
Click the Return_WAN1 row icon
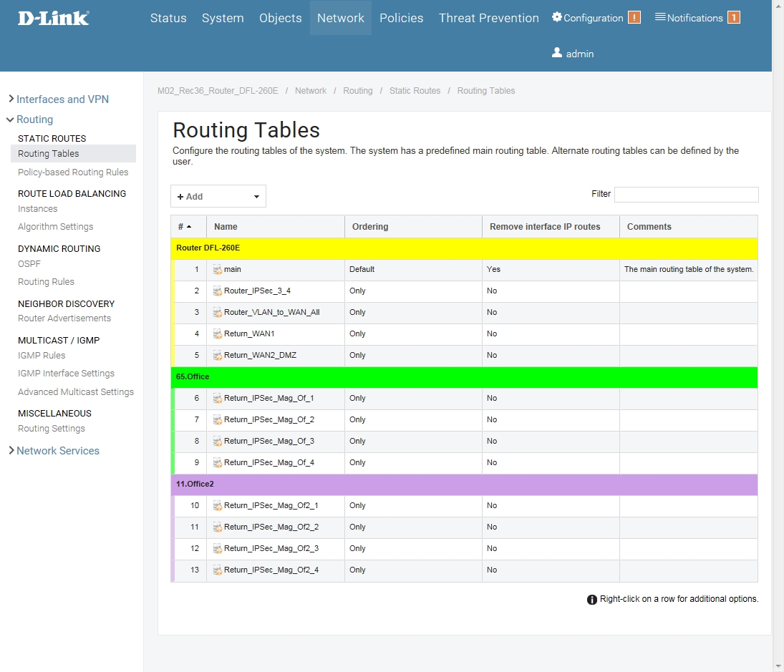[218, 334]
